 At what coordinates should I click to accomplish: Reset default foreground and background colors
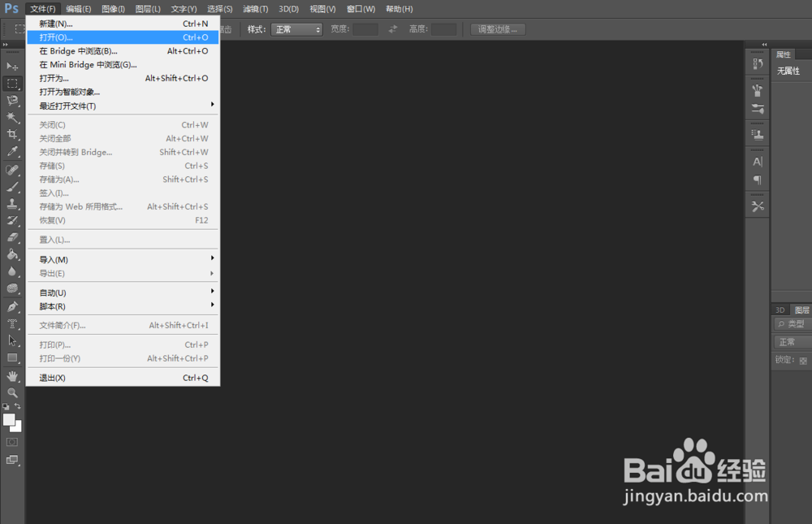pos(6,407)
